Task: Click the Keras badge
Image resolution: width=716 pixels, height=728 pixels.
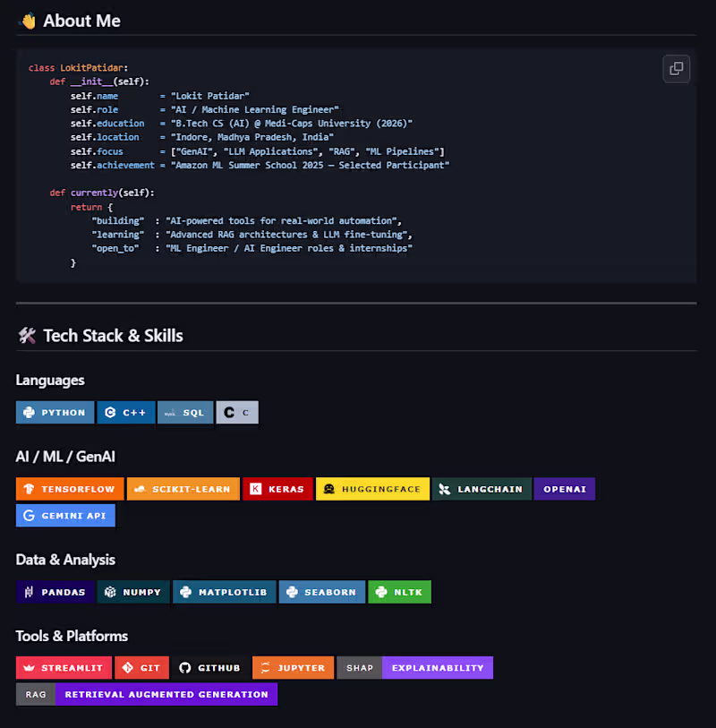Action: [277, 489]
